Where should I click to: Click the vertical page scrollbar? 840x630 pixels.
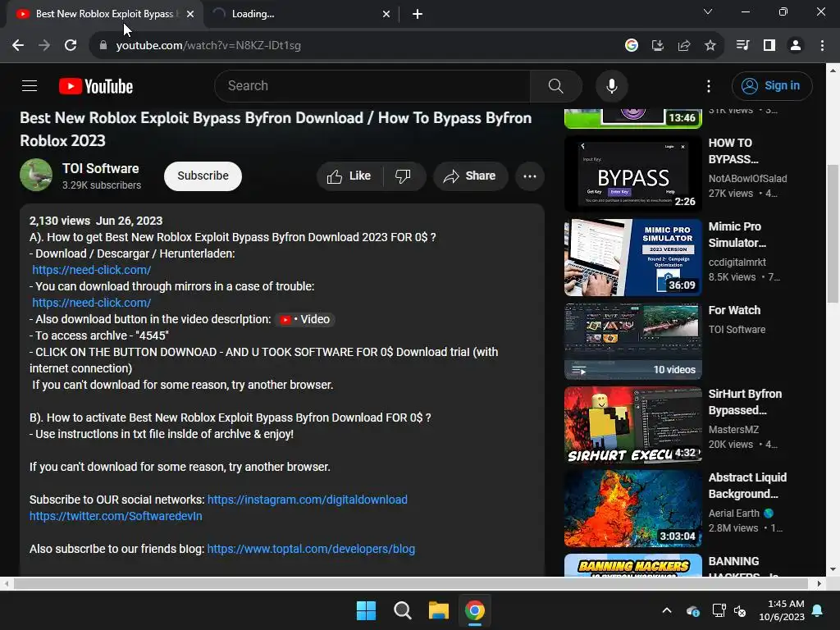tap(833, 234)
